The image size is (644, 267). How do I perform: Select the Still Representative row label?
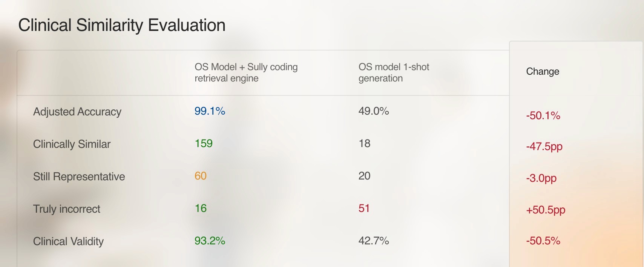pos(79,176)
